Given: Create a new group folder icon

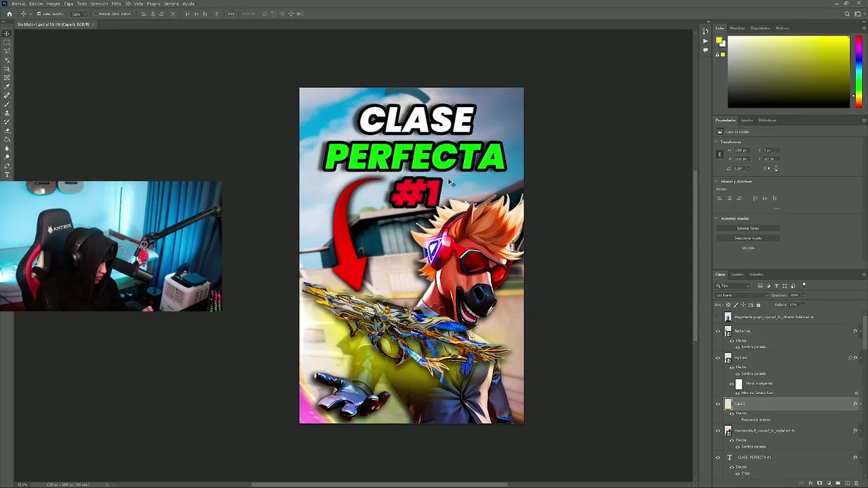Looking at the screenshot, I should (x=838, y=483).
